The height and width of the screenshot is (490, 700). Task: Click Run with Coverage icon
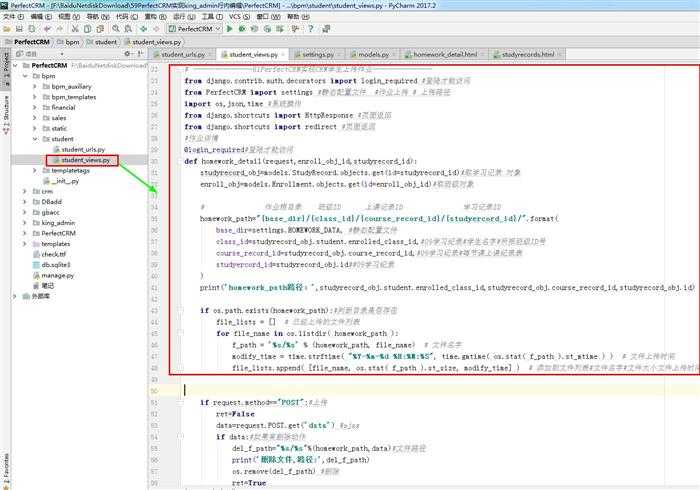tap(254, 29)
